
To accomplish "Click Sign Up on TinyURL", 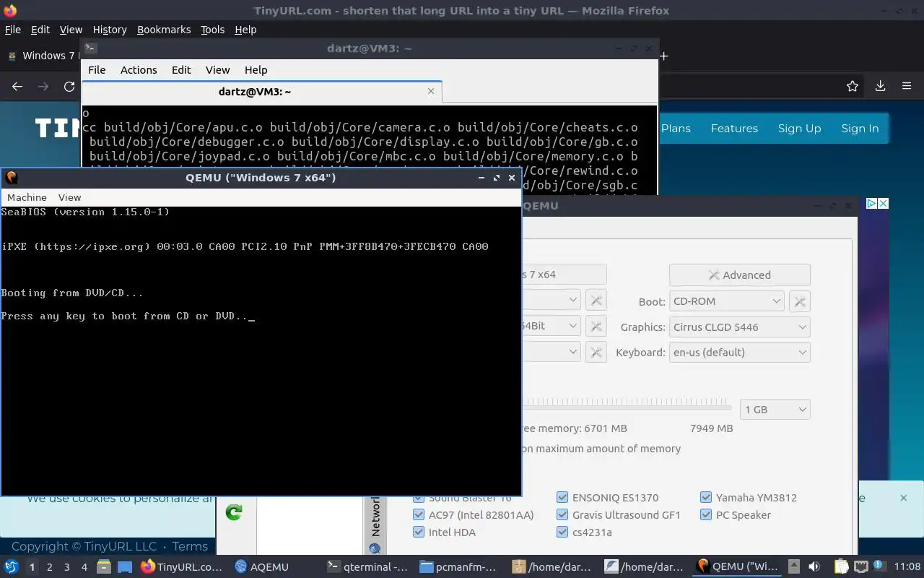I will [x=799, y=129].
